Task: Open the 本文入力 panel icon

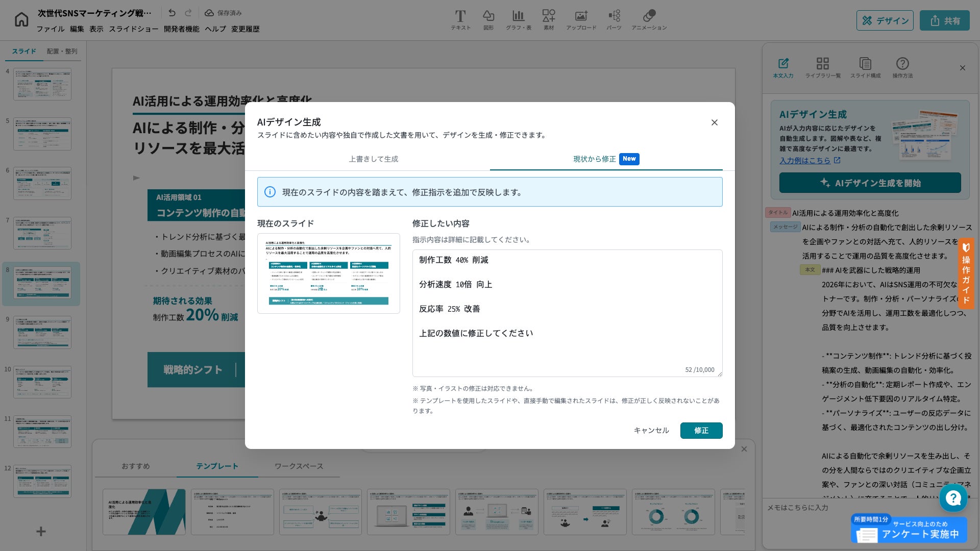Action: coord(783,68)
